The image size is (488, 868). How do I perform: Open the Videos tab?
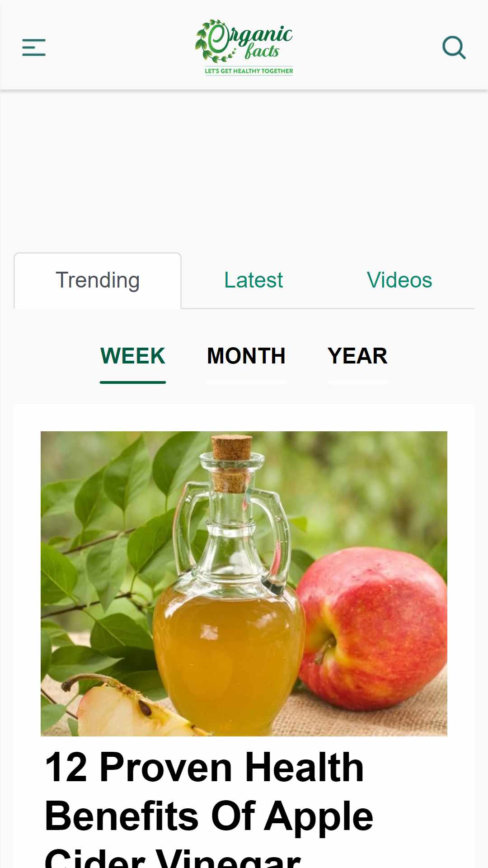(399, 280)
